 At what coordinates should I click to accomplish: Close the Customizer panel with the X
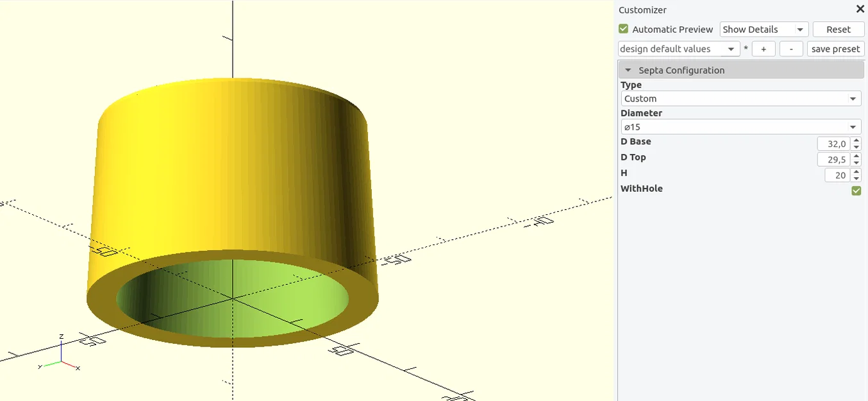pyautogui.click(x=860, y=9)
